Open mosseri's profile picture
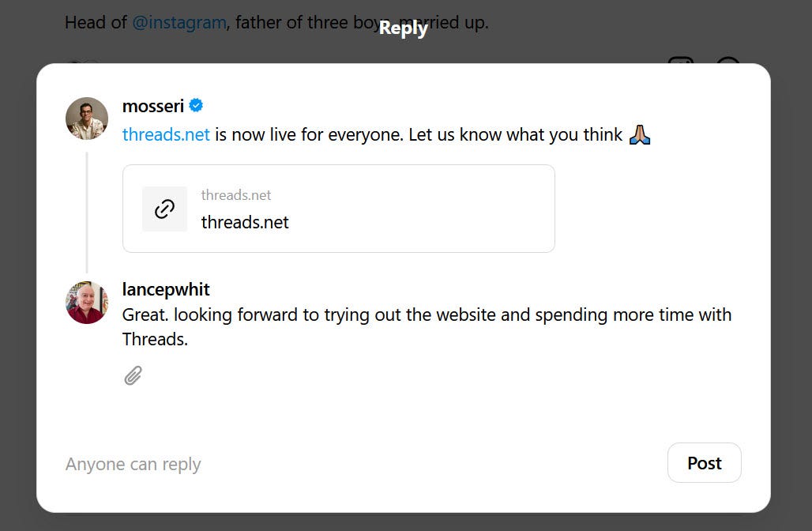 87,119
